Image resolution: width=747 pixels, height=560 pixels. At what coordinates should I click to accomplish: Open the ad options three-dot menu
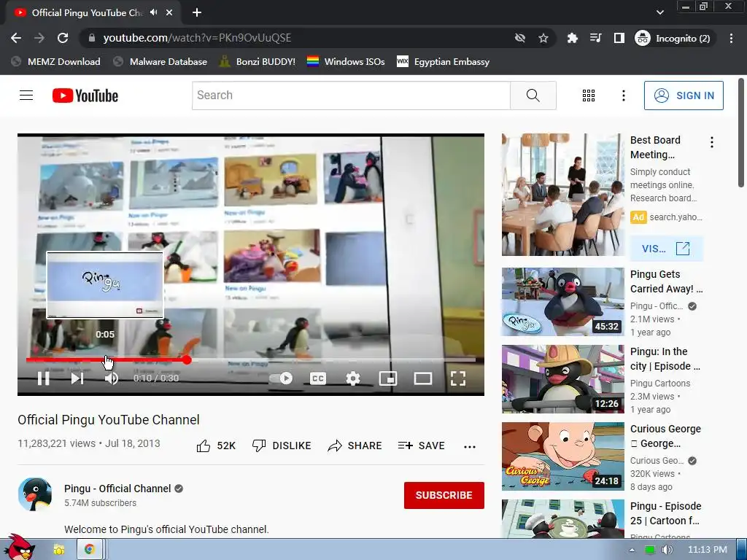click(712, 142)
